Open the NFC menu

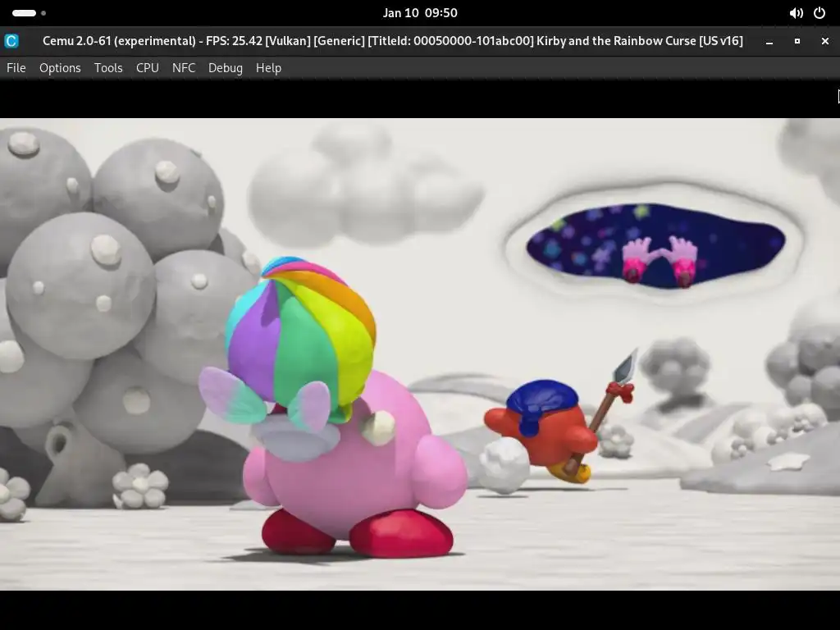pos(184,68)
